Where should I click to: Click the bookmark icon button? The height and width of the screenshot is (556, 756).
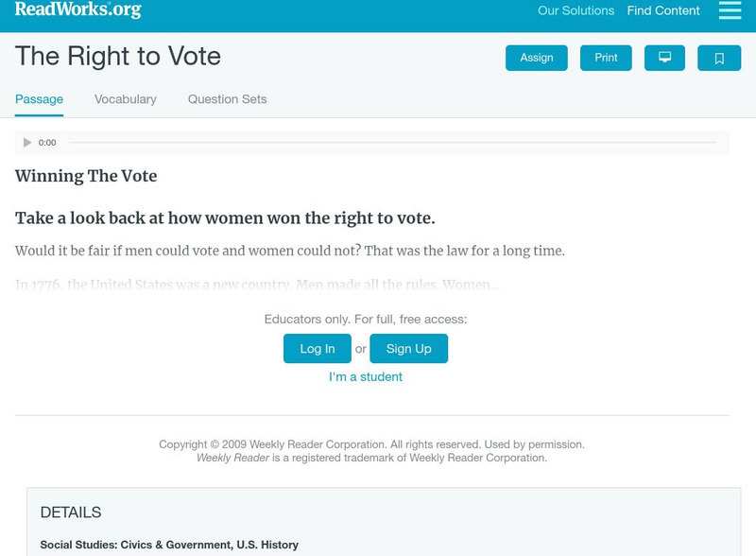point(719,58)
